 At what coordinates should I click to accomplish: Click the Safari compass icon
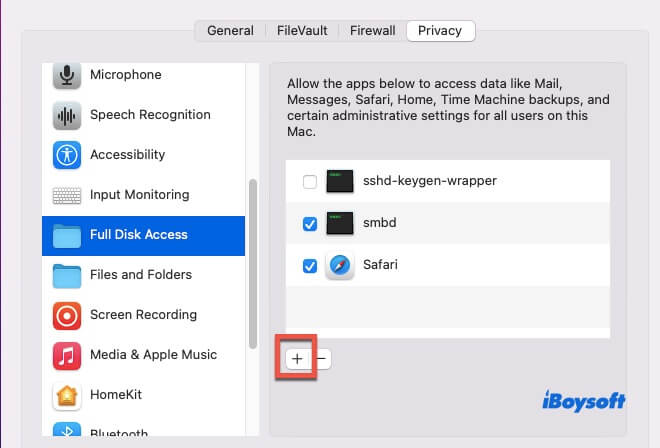[340, 266]
